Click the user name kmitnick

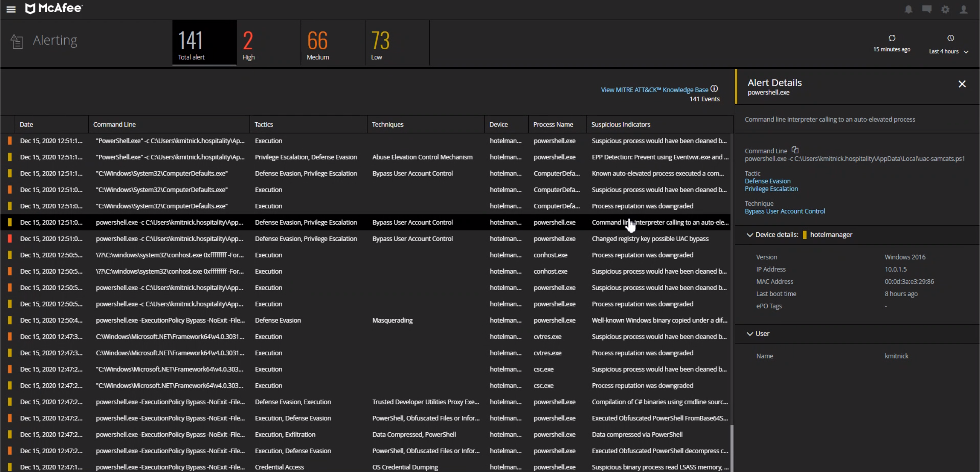click(x=896, y=356)
